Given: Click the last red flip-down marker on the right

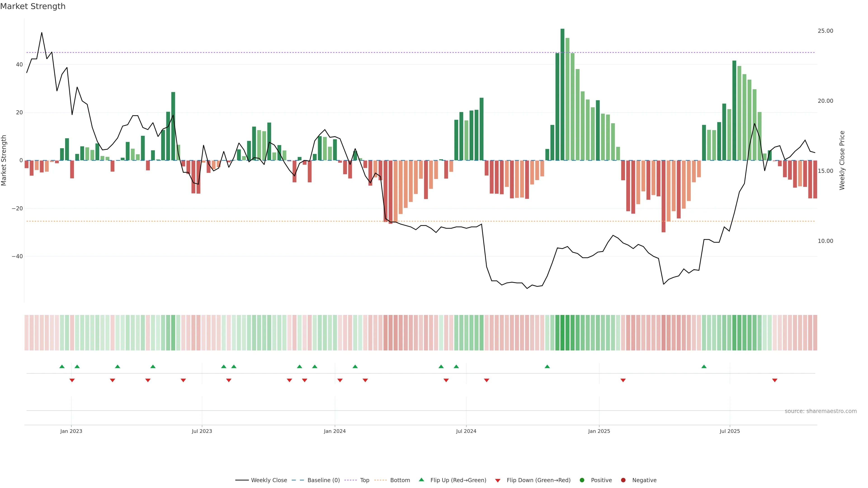Looking at the screenshot, I should pyautogui.click(x=775, y=380).
